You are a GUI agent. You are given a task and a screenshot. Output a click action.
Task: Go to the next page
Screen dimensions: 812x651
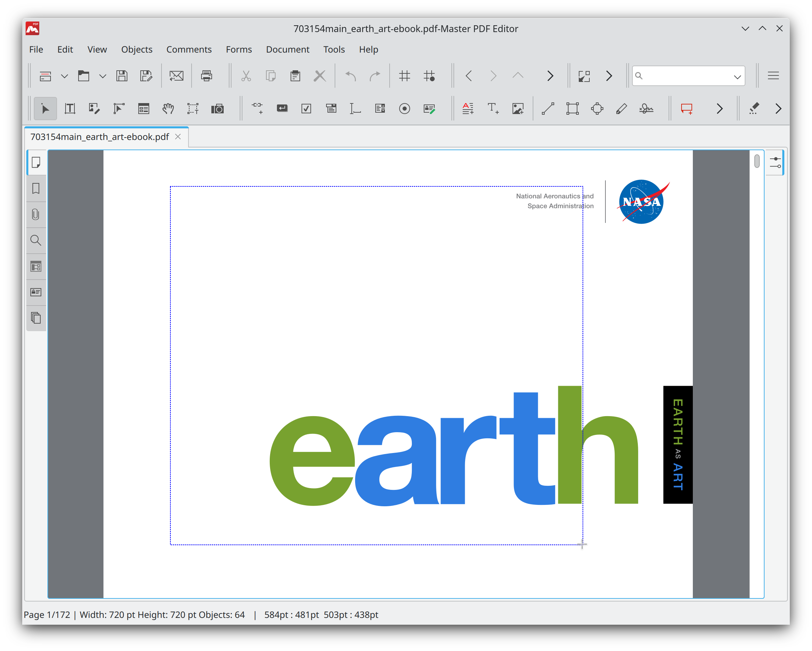tap(493, 76)
